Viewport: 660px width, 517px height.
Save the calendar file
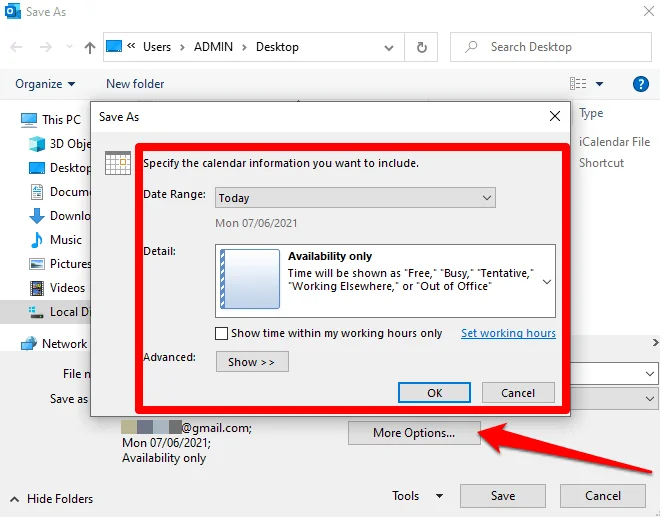pos(503,496)
